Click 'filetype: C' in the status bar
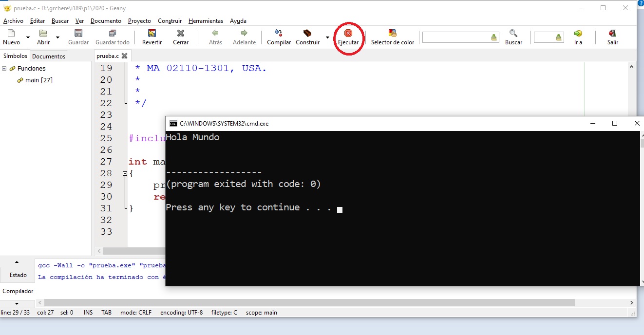Viewport: 644px width, 335px height. (224, 313)
